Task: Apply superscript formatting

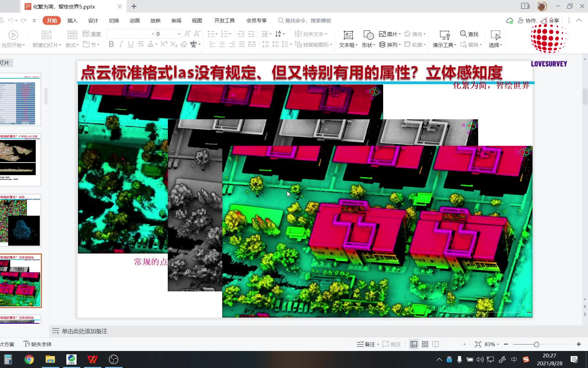Action: pyautogui.click(x=164, y=44)
